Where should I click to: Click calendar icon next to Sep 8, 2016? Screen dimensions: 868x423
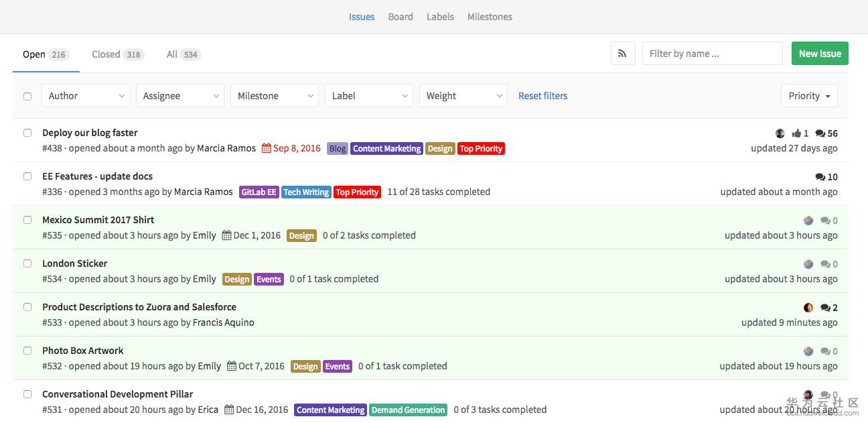pos(266,148)
